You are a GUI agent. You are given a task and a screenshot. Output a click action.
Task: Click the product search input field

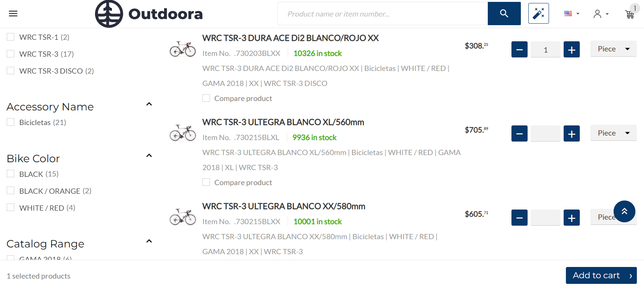[383, 14]
